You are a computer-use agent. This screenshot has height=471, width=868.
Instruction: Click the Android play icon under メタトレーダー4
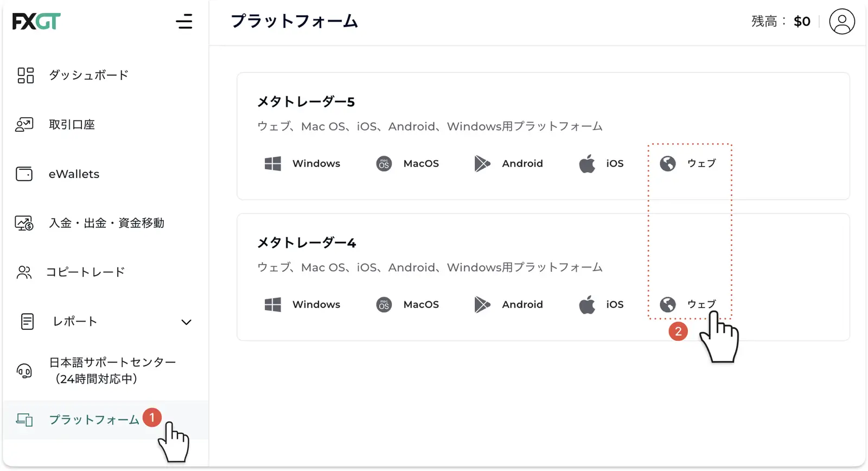pyautogui.click(x=482, y=304)
